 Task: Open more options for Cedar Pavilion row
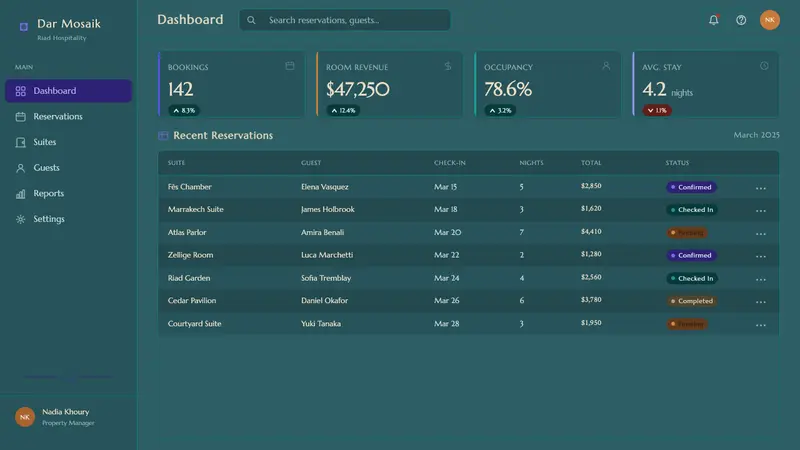(761, 302)
